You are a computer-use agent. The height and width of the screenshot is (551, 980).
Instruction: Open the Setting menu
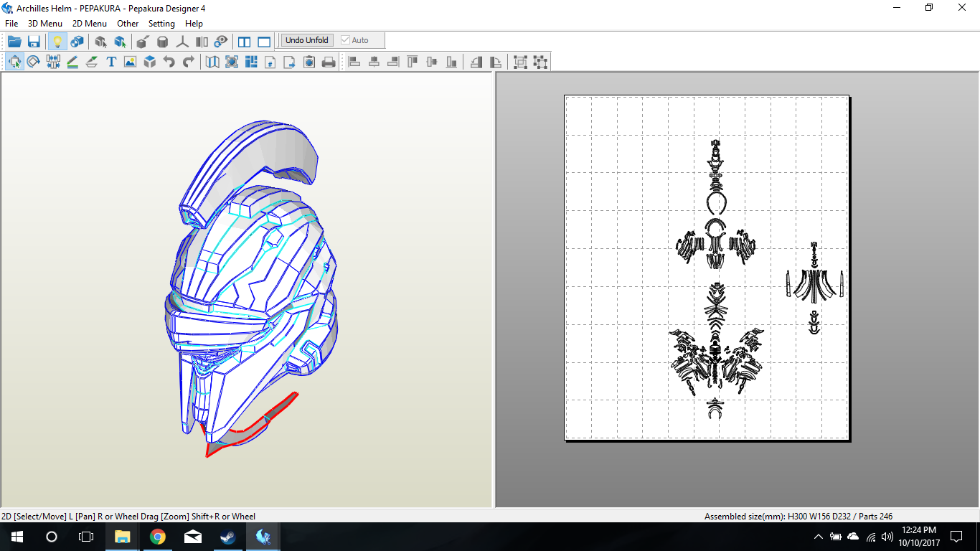tap(161, 24)
